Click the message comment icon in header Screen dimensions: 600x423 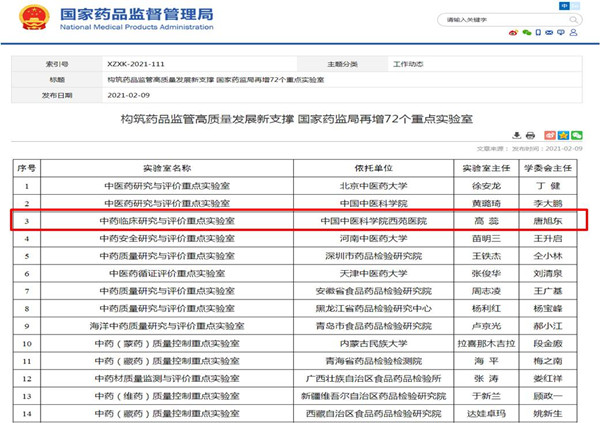click(560, 33)
